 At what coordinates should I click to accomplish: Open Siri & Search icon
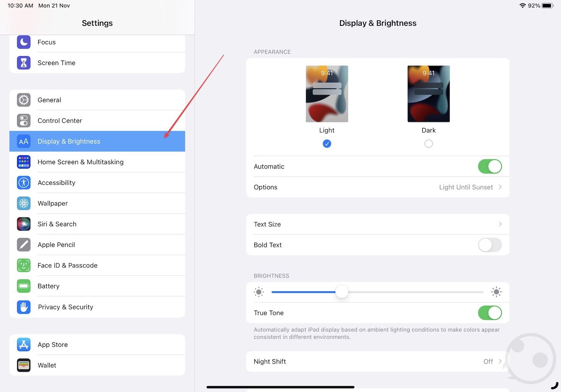24,224
